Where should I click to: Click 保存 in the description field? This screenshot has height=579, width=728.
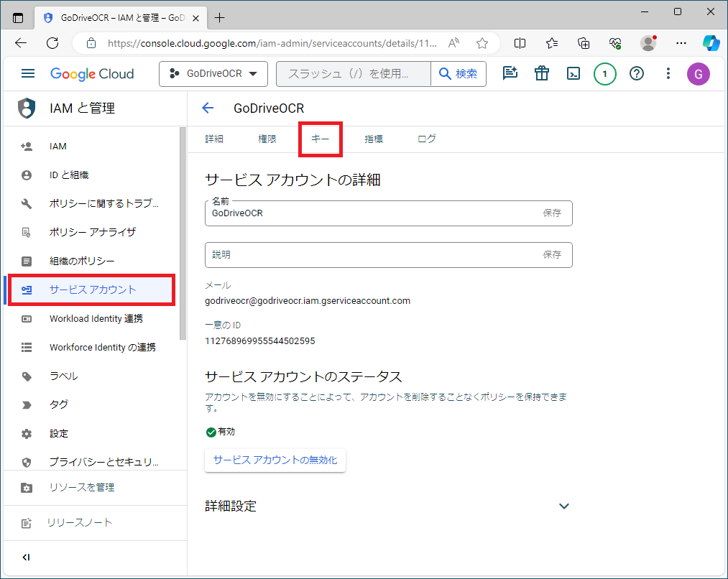pos(552,255)
